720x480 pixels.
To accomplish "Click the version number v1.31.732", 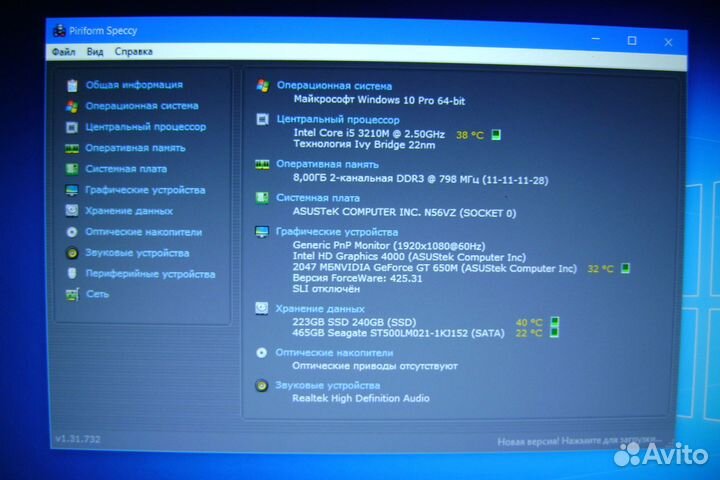I will tap(78, 439).
